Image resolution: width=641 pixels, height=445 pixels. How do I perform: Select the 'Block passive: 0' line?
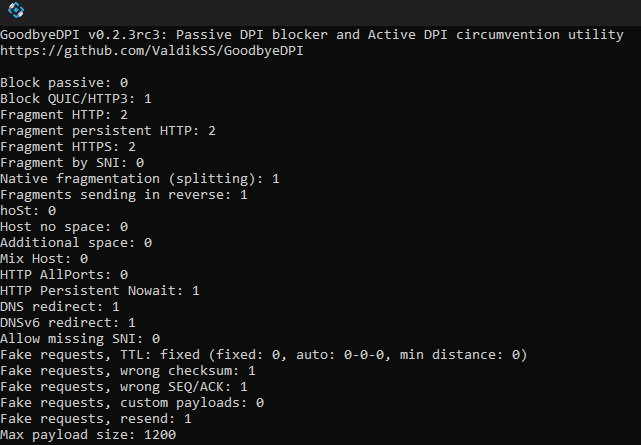click(64, 83)
